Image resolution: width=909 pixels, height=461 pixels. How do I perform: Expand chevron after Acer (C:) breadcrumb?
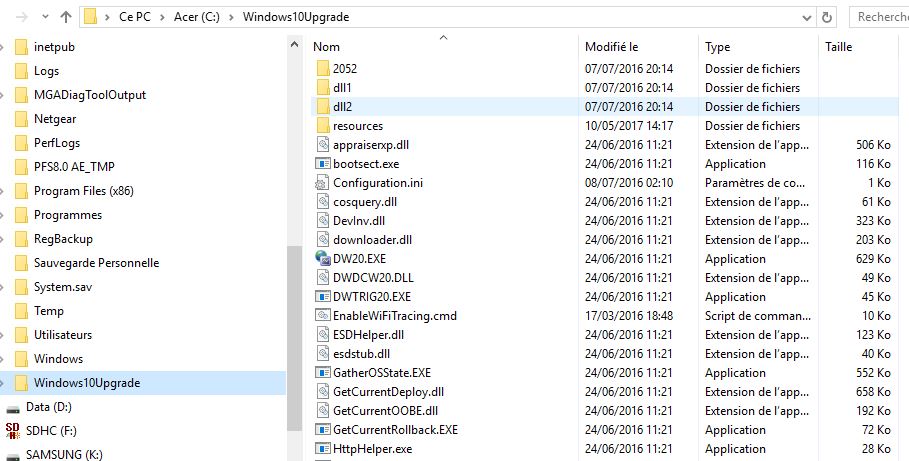tap(231, 17)
